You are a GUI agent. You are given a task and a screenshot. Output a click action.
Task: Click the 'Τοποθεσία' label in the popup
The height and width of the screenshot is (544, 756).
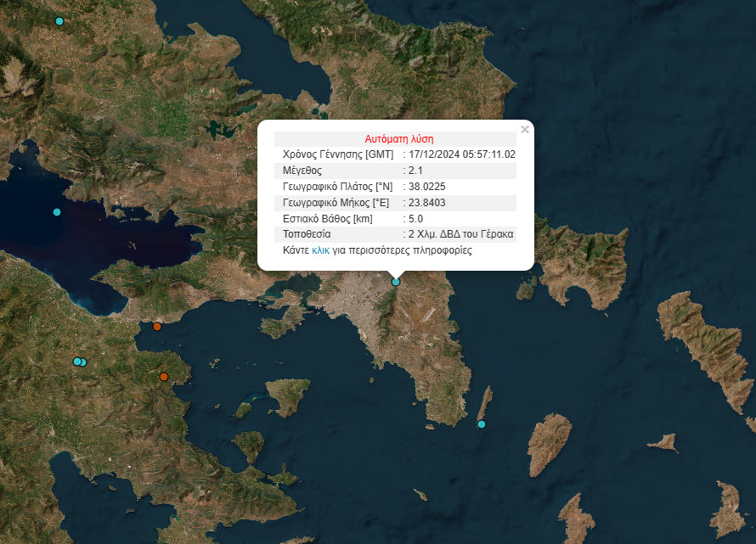tap(307, 234)
